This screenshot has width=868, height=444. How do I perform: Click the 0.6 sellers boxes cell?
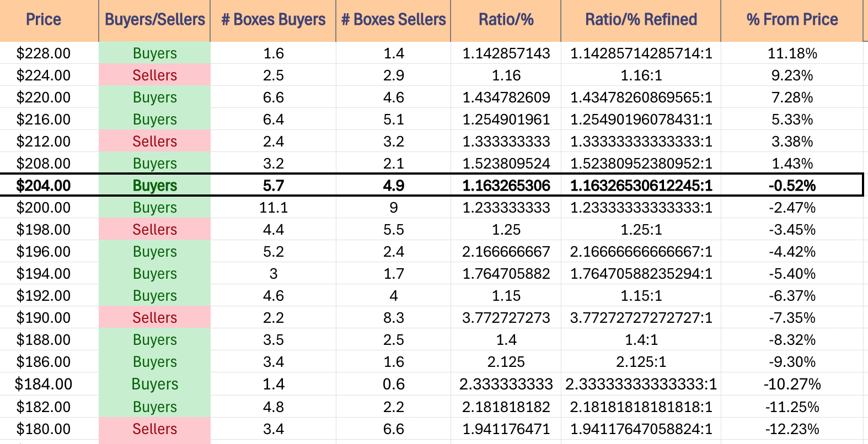[x=393, y=384]
